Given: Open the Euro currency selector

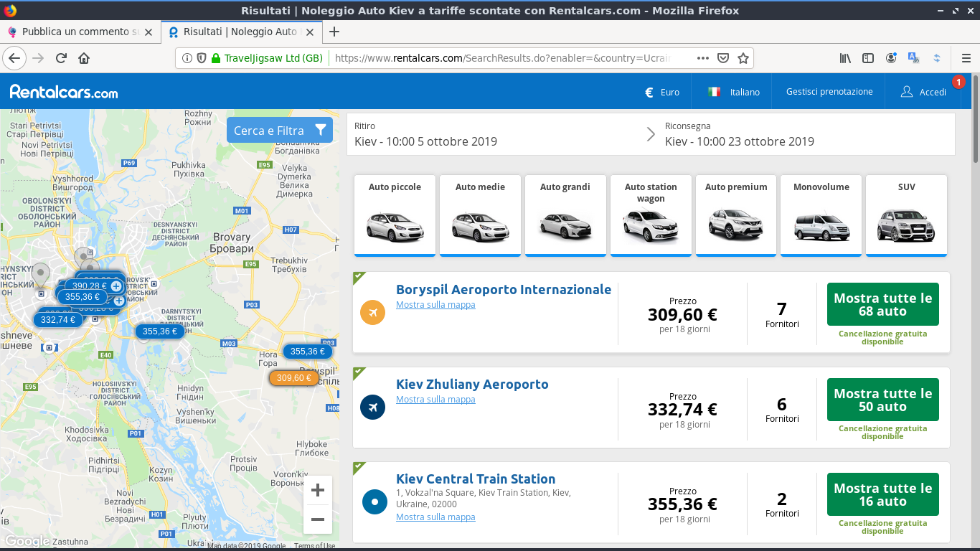Looking at the screenshot, I should click(661, 92).
